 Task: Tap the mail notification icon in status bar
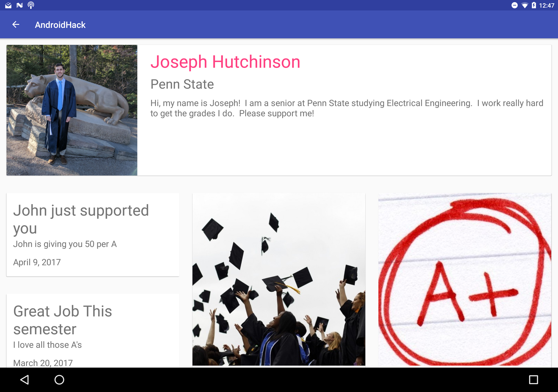point(8,5)
